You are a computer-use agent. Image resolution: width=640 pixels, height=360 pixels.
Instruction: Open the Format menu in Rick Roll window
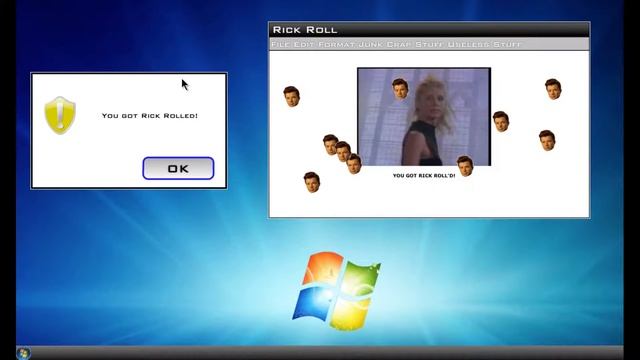tap(336, 44)
